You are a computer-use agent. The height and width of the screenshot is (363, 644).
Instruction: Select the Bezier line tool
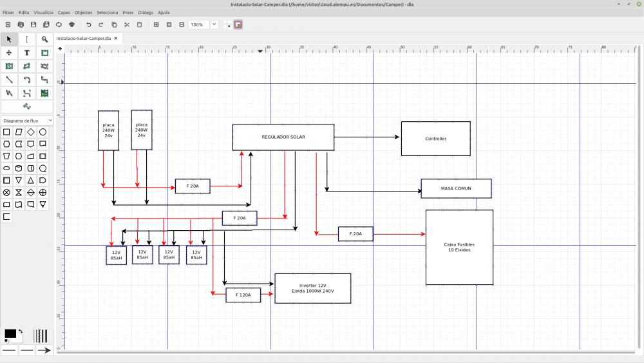coord(26,93)
